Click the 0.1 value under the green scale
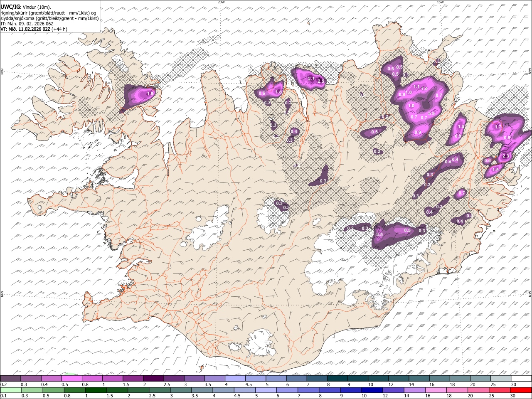This screenshot has width=532, height=399. point(3,396)
